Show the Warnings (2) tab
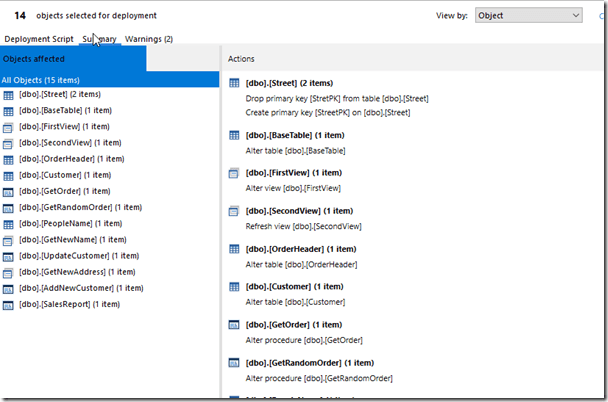Screen dimensions: 608x402 pyautogui.click(x=149, y=39)
